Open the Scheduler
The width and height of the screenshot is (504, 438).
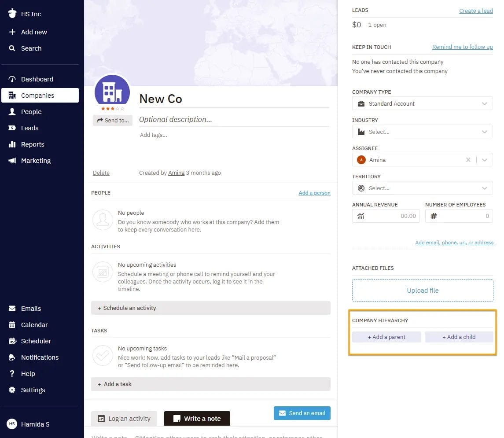pyautogui.click(x=36, y=341)
